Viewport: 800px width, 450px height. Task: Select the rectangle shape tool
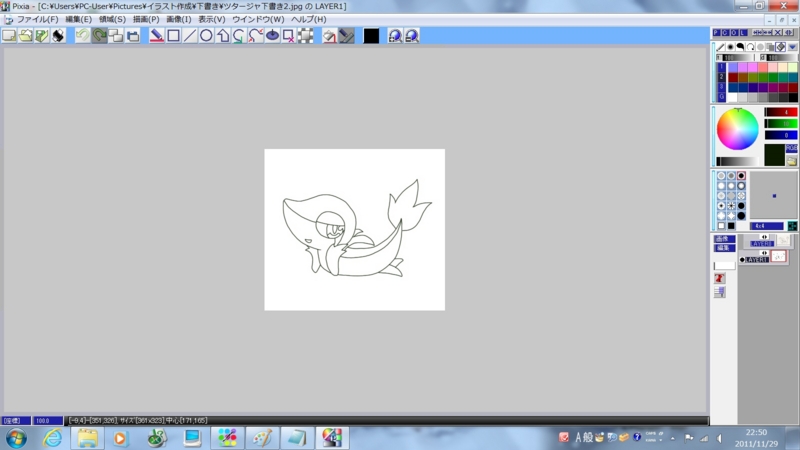click(x=173, y=36)
